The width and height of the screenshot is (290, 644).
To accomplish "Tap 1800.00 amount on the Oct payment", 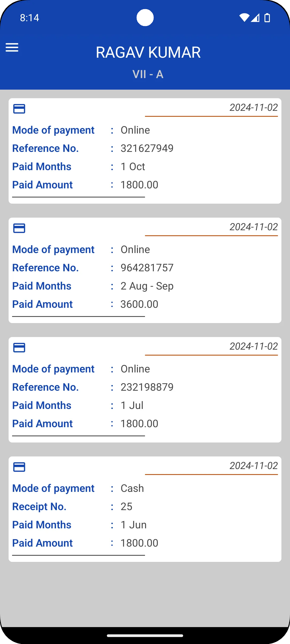I will (139, 185).
